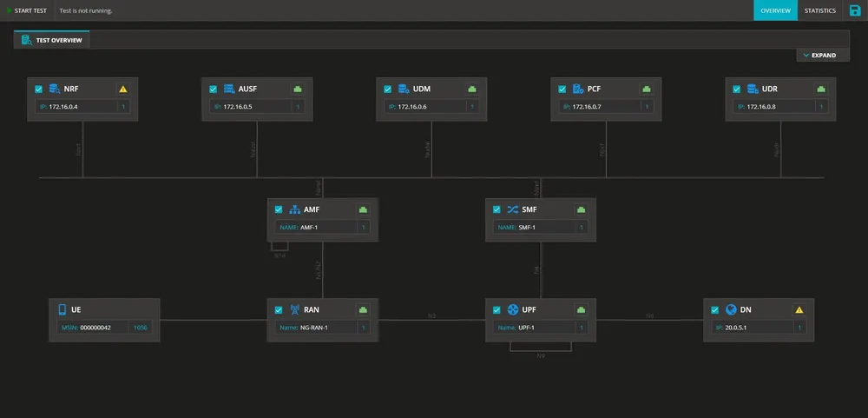
Task: Click the green status icon on AUSF
Action: click(x=297, y=89)
